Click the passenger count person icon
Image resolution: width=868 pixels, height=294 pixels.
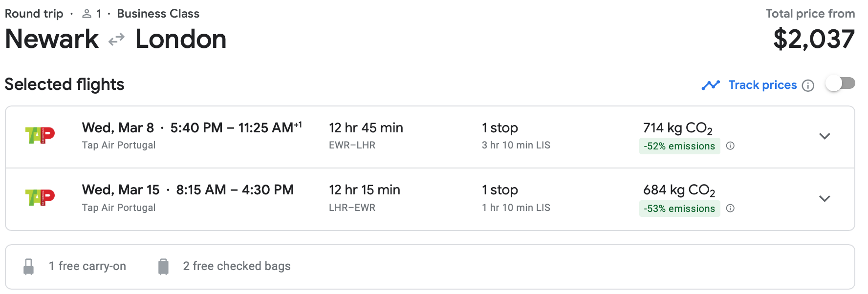tap(87, 14)
